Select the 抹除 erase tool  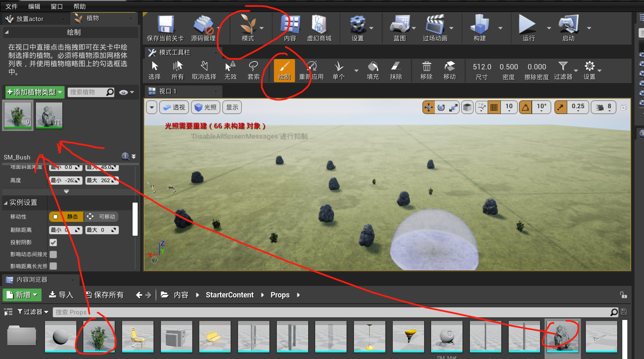pyautogui.click(x=396, y=71)
